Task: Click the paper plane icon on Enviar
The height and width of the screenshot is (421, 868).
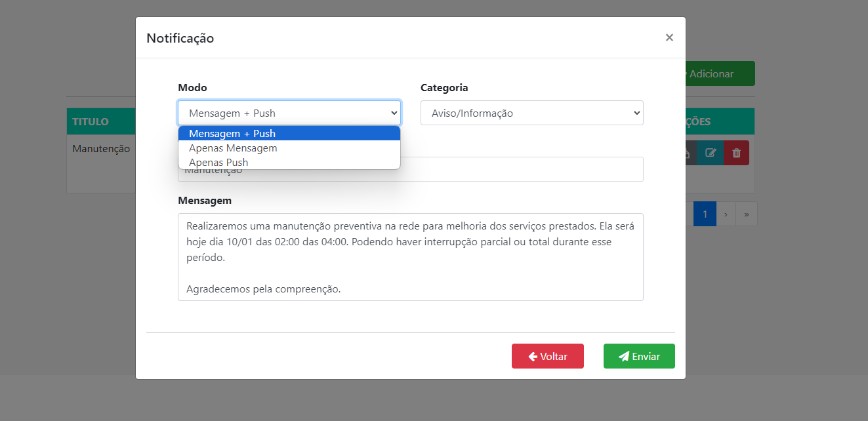Action: [x=623, y=356]
